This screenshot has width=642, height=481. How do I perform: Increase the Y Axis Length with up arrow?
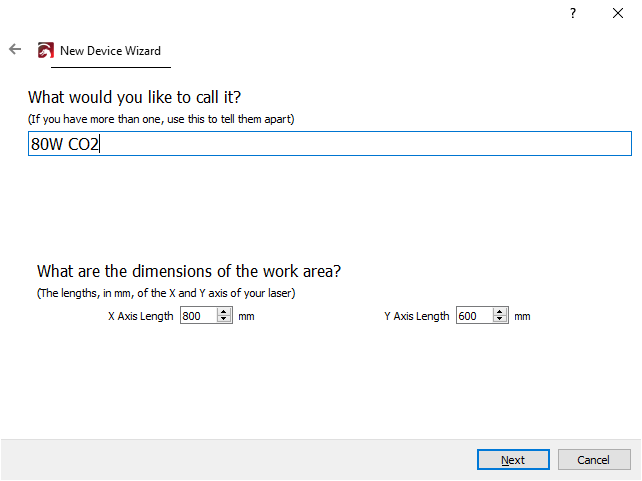pyautogui.click(x=499, y=312)
